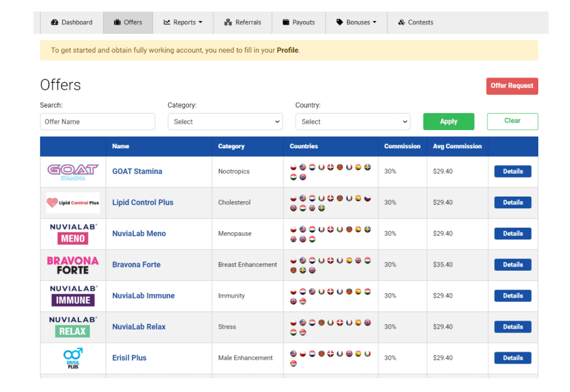Click the Breast Enhancement category cell
Viewport: 570px width, 392px height.
tap(247, 265)
